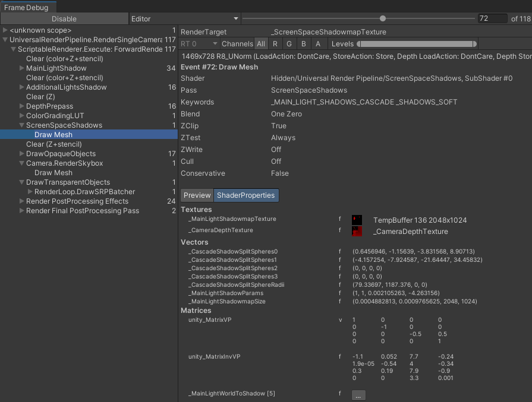The height and width of the screenshot is (402, 532).
Task: Click the _MainLightWorldToShadow ellipsis button
Action: click(x=358, y=395)
